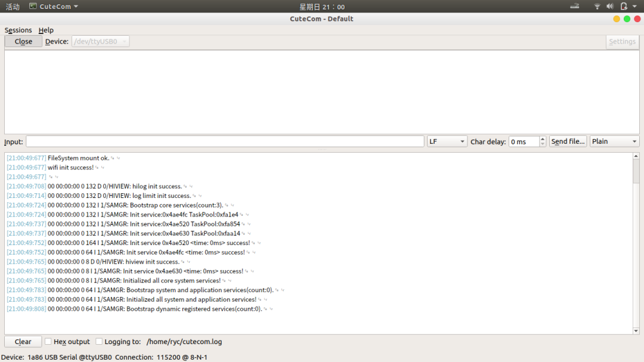Click the log scrollbar down arrow
Viewport: 644px width, 362px height.
(x=636, y=331)
